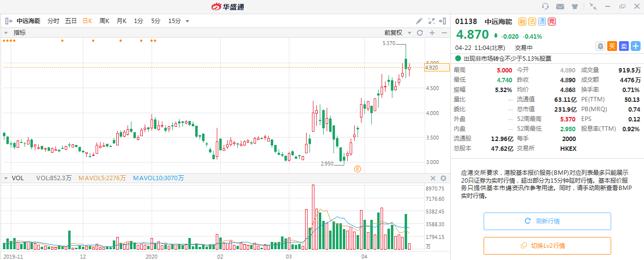Click 刷新行情 refresh quotes button

pyautogui.click(x=547, y=221)
